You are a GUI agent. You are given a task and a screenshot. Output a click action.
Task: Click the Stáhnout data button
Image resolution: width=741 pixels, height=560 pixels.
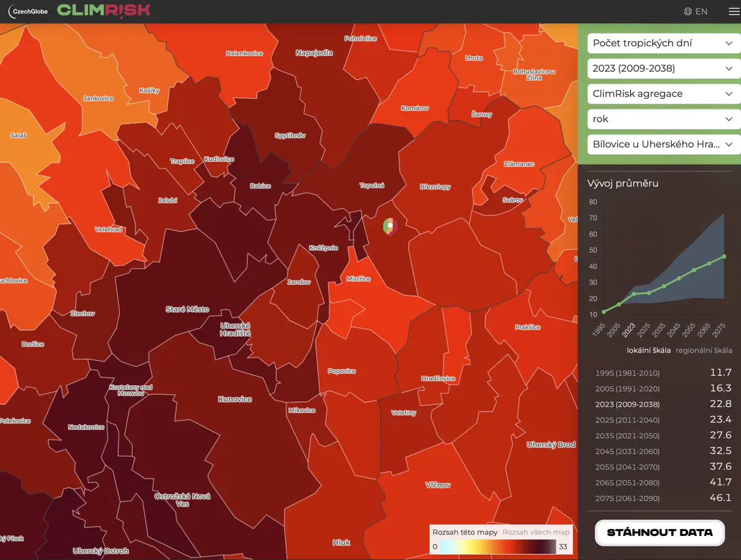pos(659,532)
